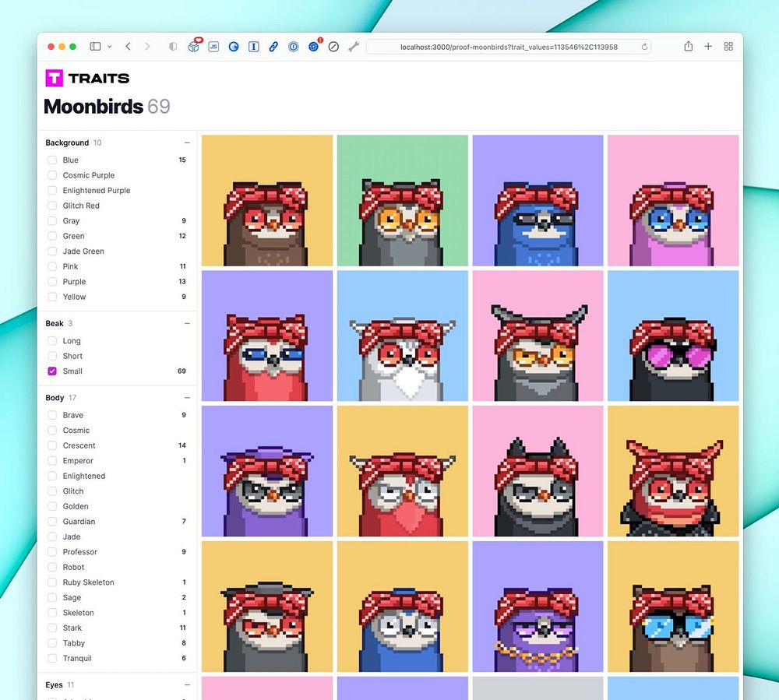Open the JS extension icon
Image resolution: width=779 pixels, height=700 pixels.
tap(213, 47)
